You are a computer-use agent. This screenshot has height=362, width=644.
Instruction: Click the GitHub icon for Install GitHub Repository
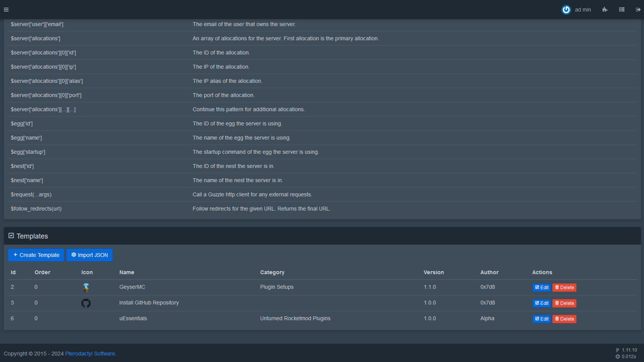coord(86,303)
